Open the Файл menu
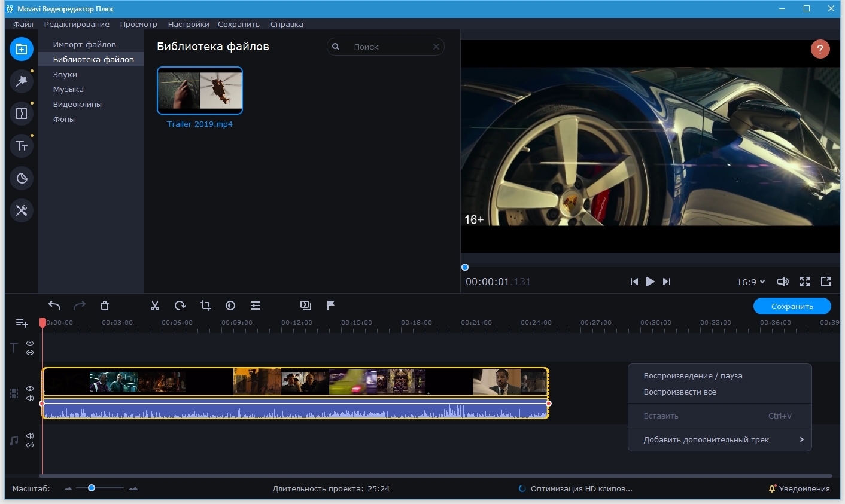The width and height of the screenshot is (845, 504). (x=23, y=25)
